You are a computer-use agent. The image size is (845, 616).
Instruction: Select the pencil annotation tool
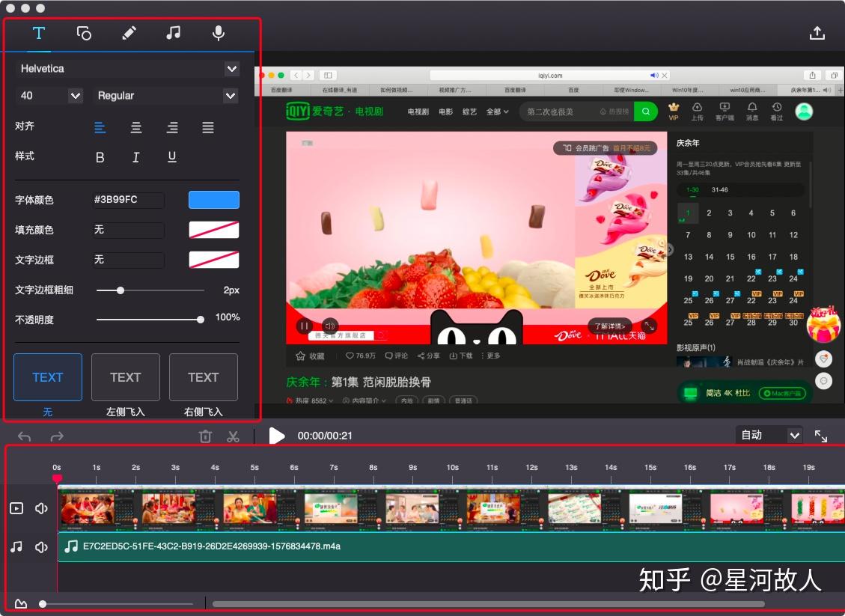click(x=129, y=33)
